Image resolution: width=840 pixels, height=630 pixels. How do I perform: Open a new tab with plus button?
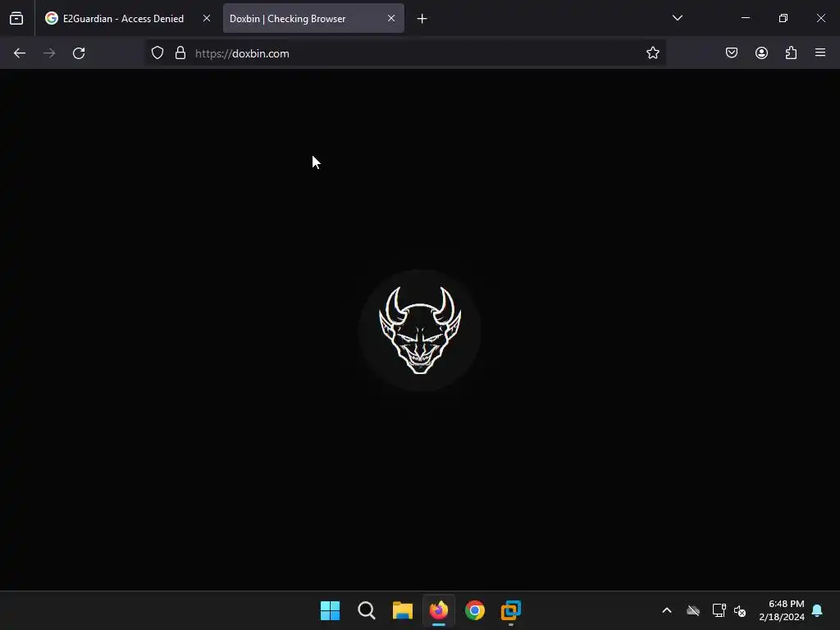[x=422, y=19]
